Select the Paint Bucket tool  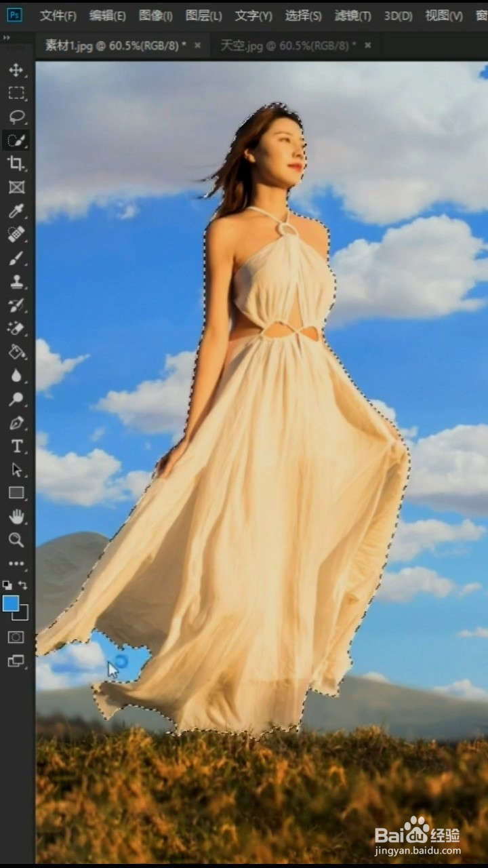coord(16,352)
